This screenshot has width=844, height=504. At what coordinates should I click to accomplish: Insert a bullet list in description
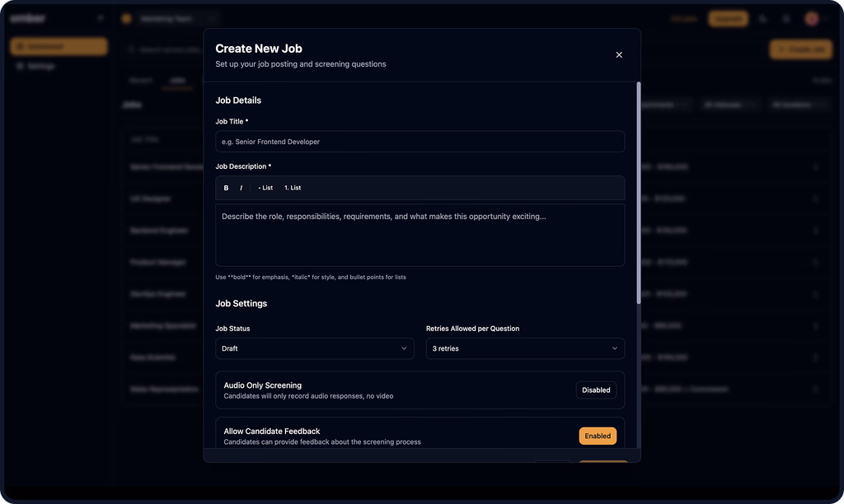(x=265, y=188)
